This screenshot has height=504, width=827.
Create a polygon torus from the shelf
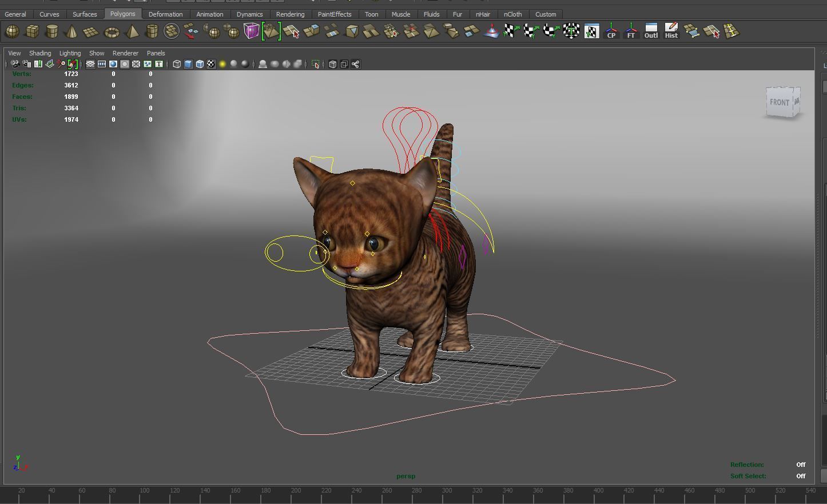112,31
